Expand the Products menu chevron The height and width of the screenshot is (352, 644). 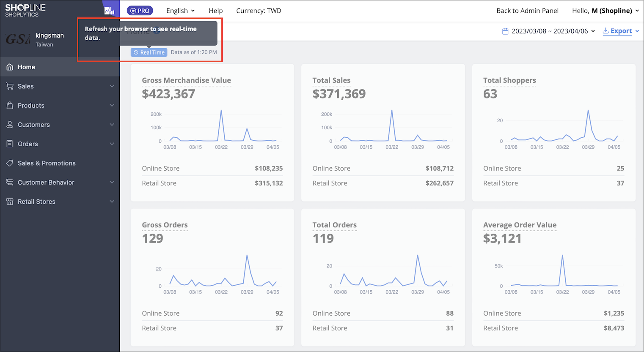(x=112, y=105)
